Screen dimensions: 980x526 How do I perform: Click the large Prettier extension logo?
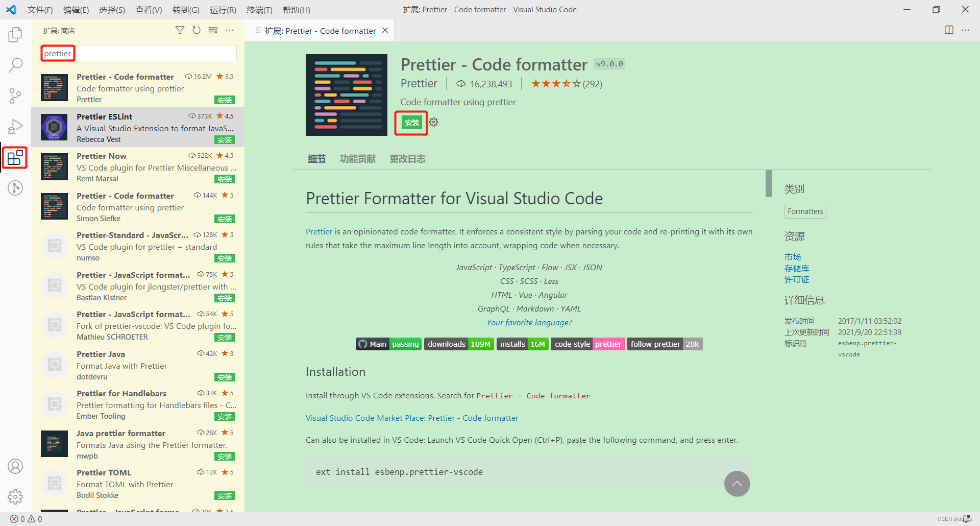click(x=347, y=95)
